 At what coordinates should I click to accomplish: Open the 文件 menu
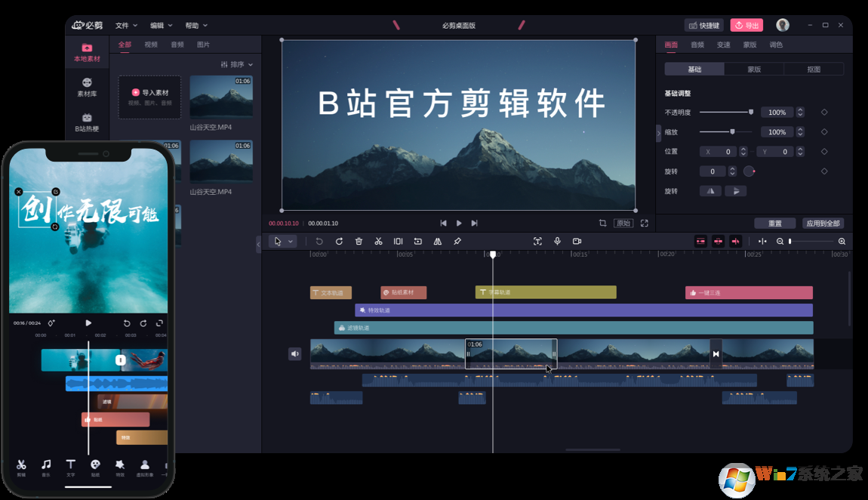pos(126,26)
